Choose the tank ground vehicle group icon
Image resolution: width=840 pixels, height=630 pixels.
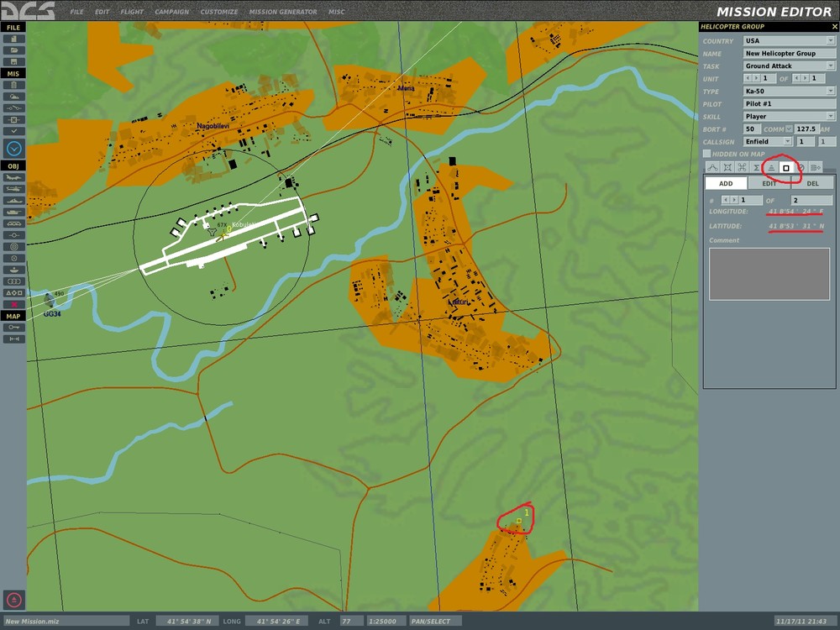[14, 213]
